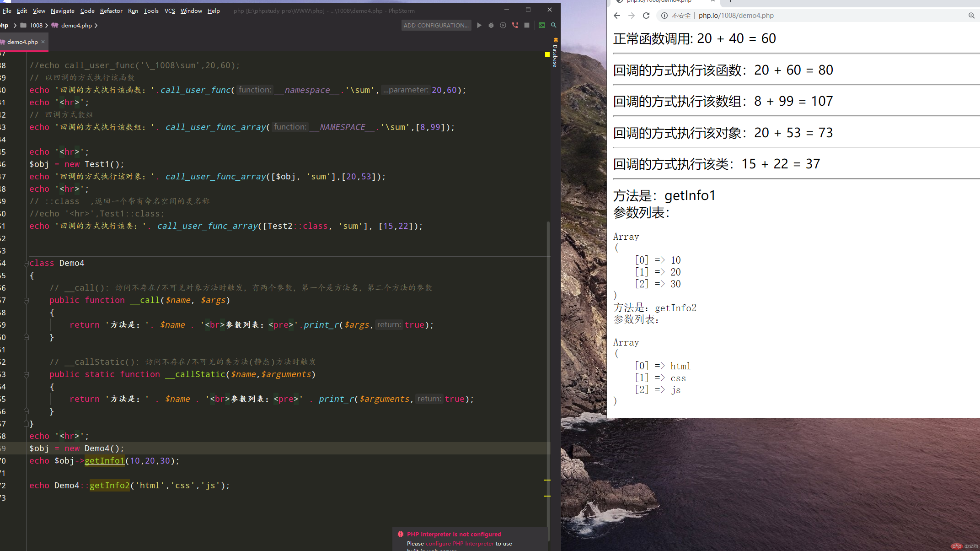Maximize the PhpStorm window
Screen dimensions: 980x551
coord(528,10)
